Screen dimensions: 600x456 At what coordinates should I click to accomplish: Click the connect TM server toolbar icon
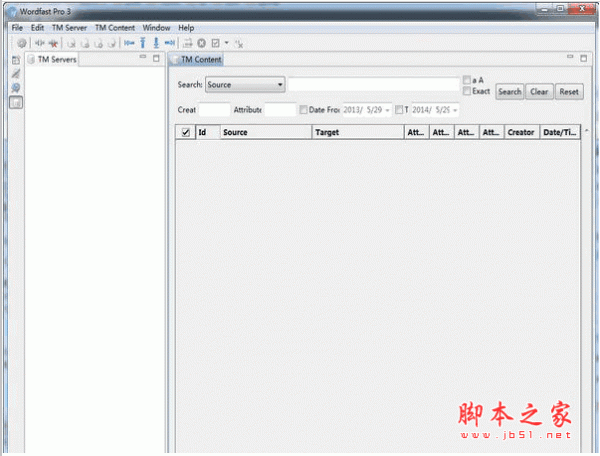click(39, 43)
